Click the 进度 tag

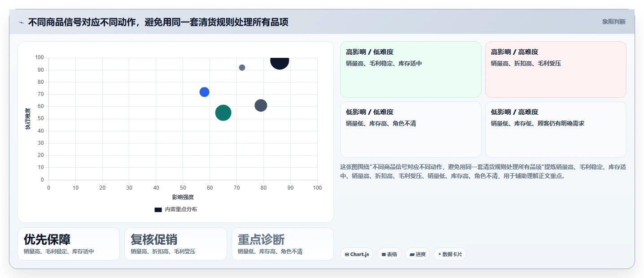tap(417, 254)
